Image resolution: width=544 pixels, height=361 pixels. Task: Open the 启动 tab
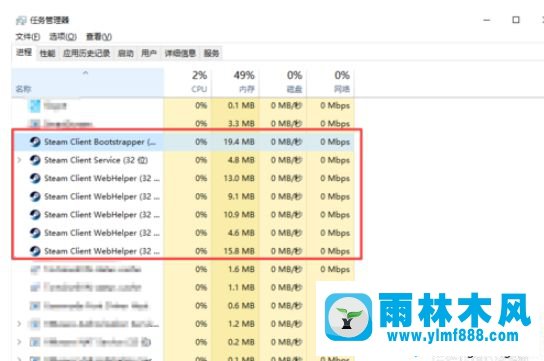coord(126,53)
